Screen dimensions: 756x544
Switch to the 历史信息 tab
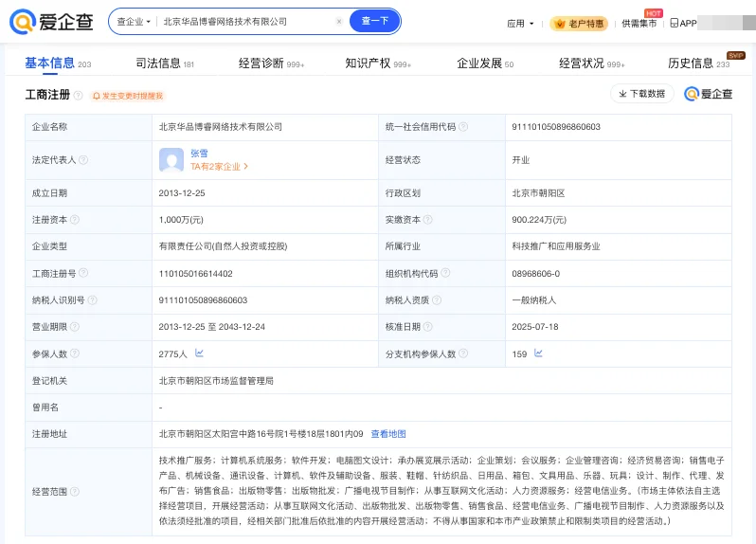point(698,63)
